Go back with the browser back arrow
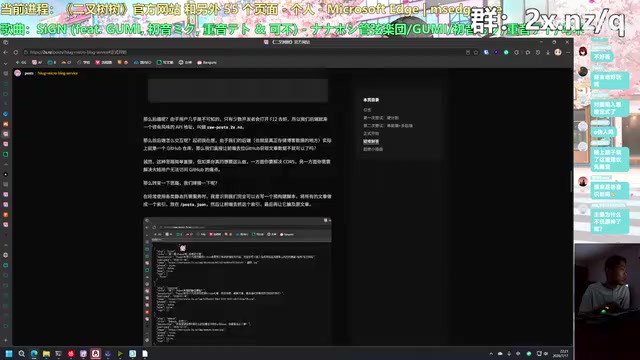The height and width of the screenshot is (360, 640). tap(5, 52)
